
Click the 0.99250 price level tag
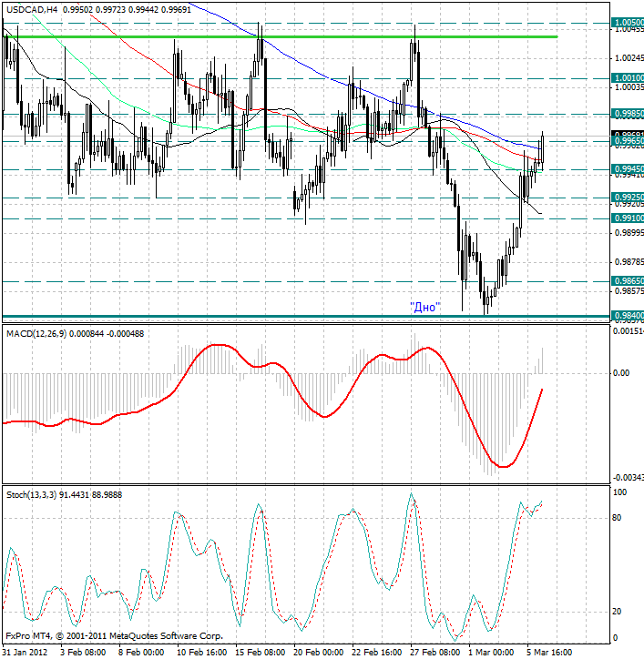tap(628, 198)
